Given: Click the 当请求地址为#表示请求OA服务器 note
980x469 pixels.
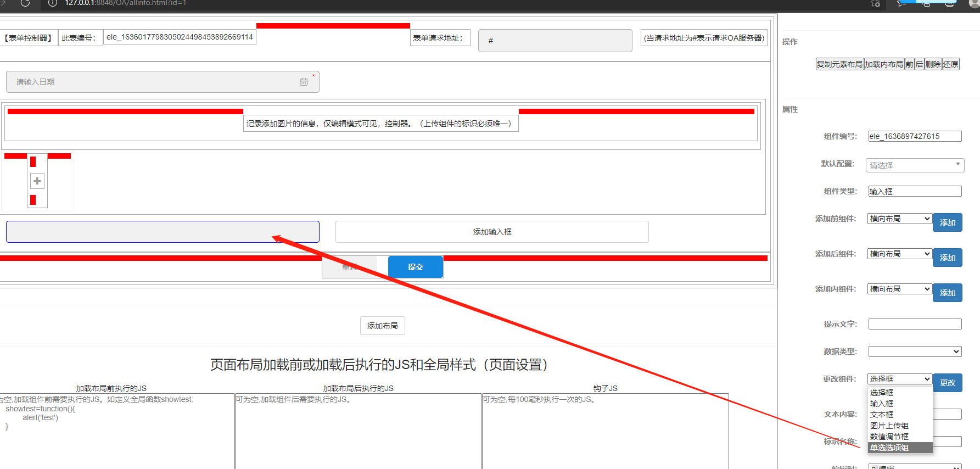Looking at the screenshot, I should [x=704, y=38].
